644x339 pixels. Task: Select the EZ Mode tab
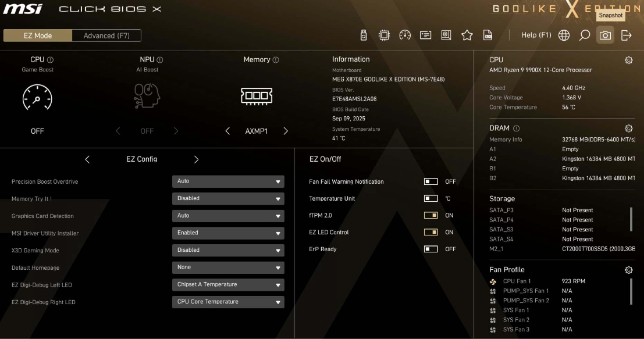[38, 35]
